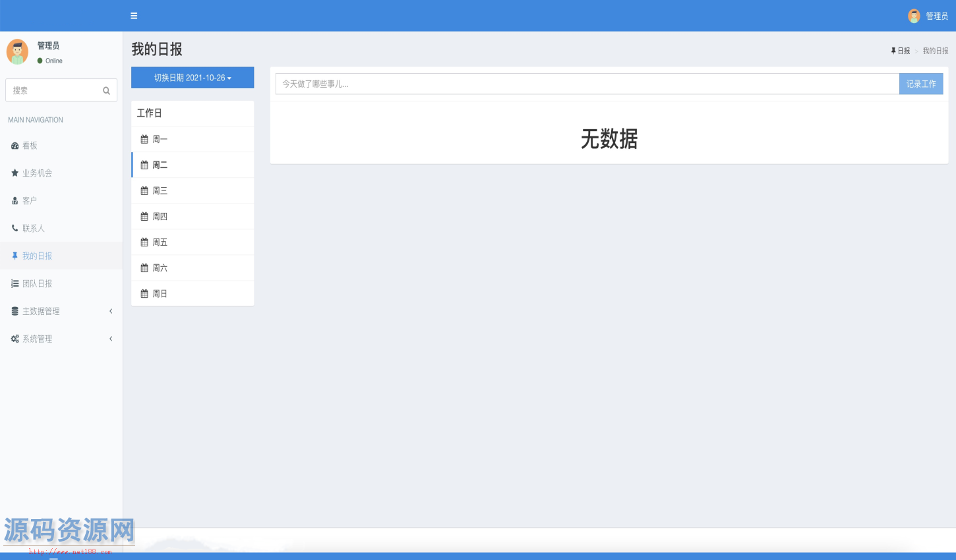Expand the 系统管理 chevron

coord(111,339)
